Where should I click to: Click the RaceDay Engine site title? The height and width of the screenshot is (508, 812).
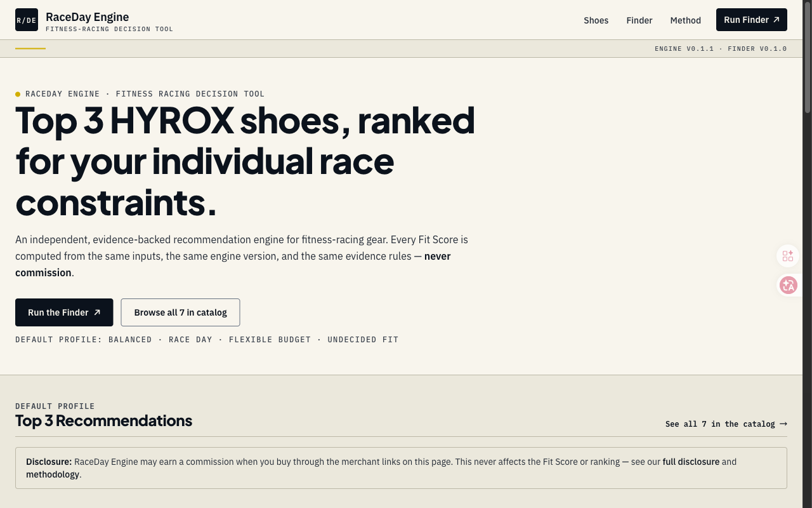click(87, 17)
